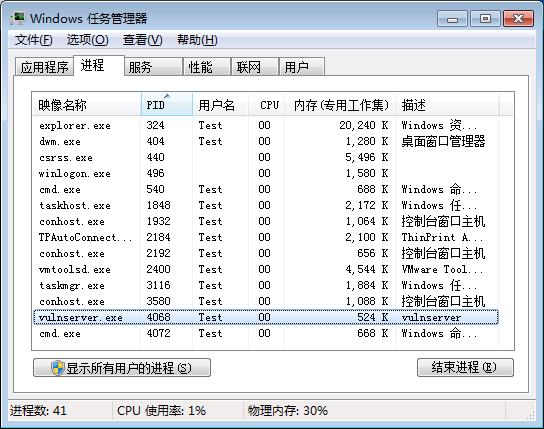Open the 帮助(H) menu
The height and width of the screenshot is (429, 544).
[197, 40]
